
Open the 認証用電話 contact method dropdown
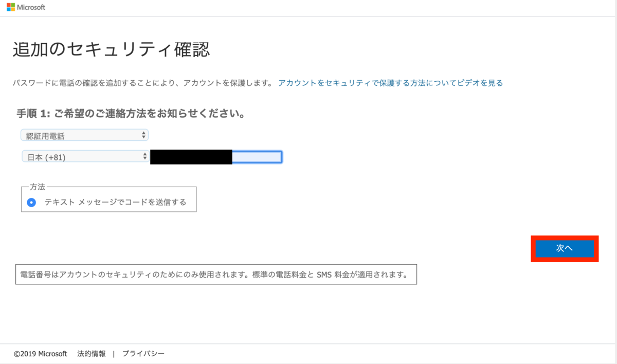point(84,134)
